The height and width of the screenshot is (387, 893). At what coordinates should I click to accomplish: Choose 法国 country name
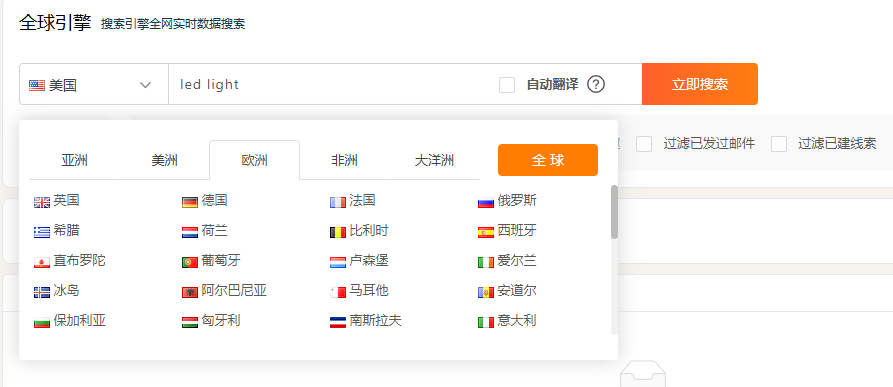[363, 200]
